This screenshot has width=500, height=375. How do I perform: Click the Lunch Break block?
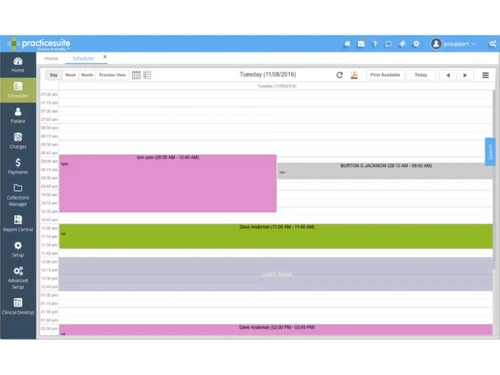pos(276,274)
